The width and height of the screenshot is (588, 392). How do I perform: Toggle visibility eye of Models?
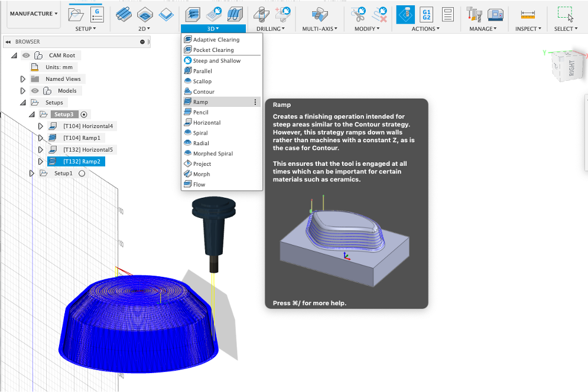pos(35,91)
